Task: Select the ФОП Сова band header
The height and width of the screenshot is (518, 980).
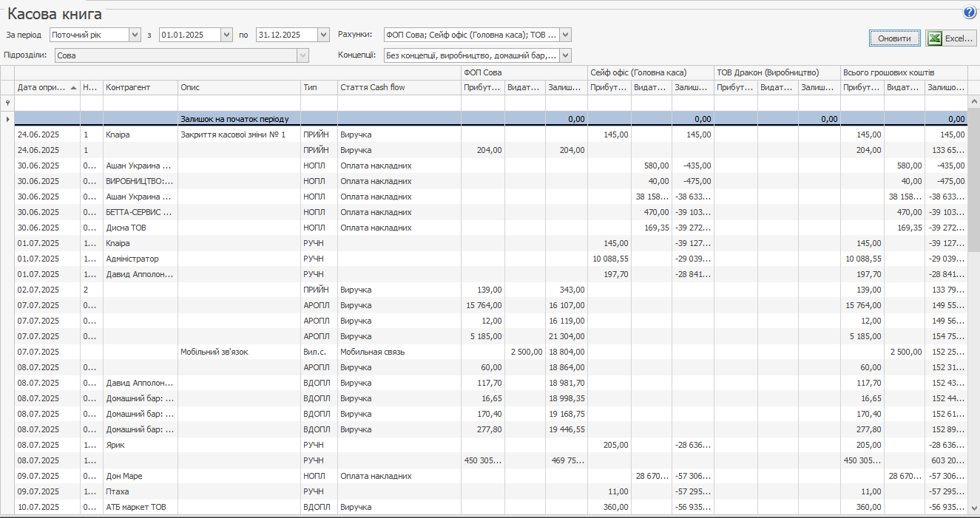Action: [524, 72]
